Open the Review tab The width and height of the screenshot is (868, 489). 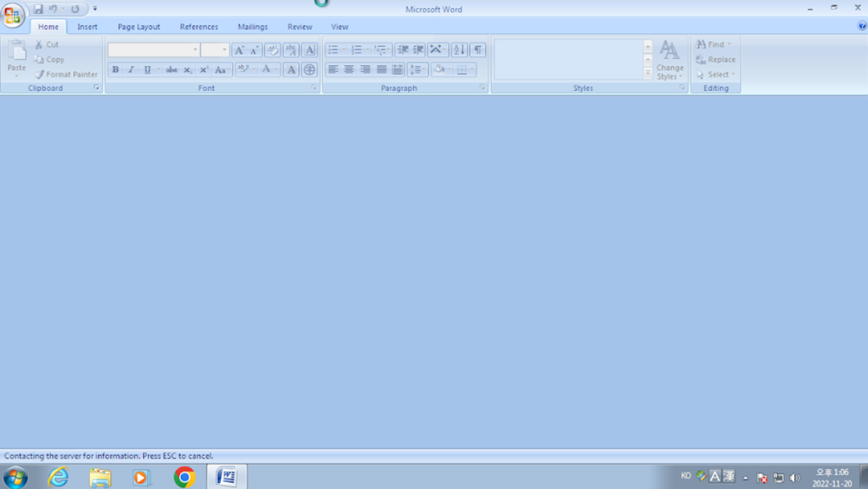click(x=300, y=27)
